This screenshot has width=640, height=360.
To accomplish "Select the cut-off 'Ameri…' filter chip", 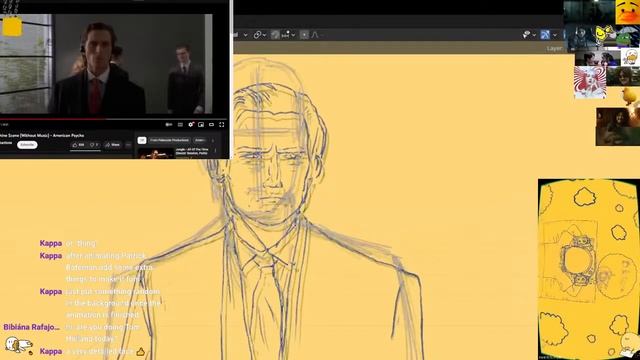I will coord(200,140).
